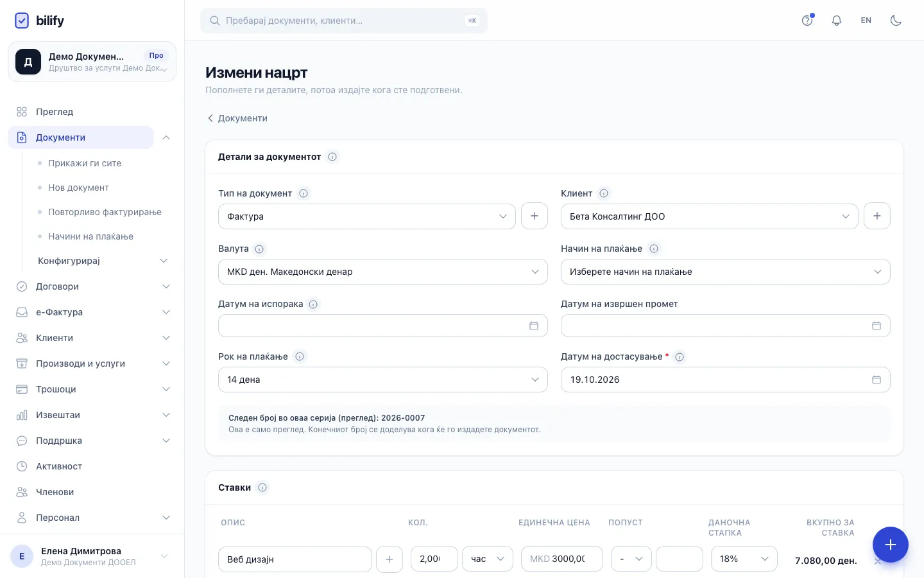
Task: Open the help question mark icon
Action: click(x=807, y=21)
